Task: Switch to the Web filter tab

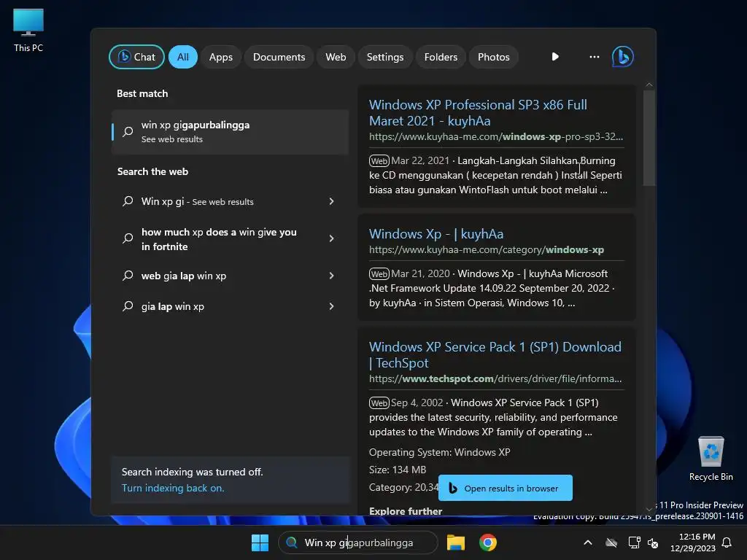Action: tap(336, 57)
